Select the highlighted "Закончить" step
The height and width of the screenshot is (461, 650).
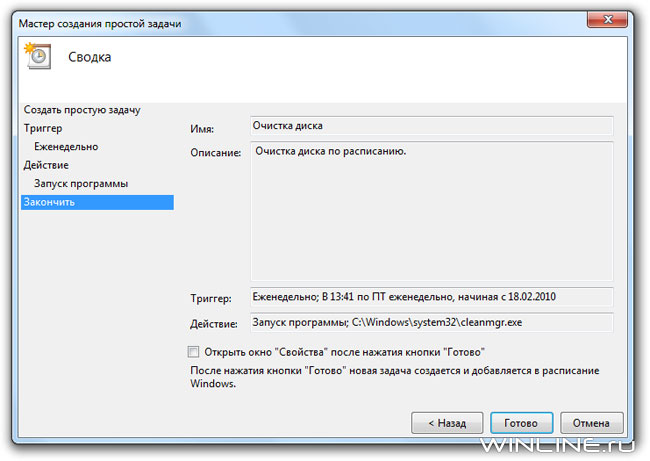97,202
